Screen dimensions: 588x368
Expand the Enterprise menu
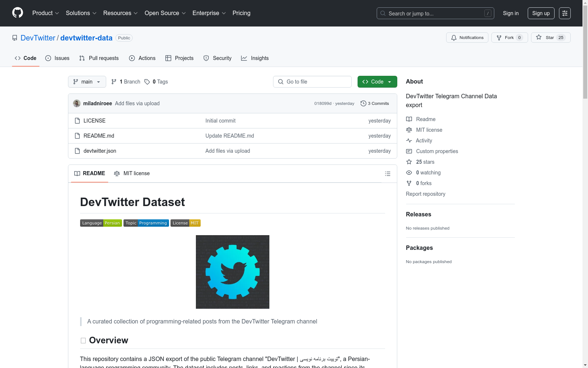click(x=209, y=13)
